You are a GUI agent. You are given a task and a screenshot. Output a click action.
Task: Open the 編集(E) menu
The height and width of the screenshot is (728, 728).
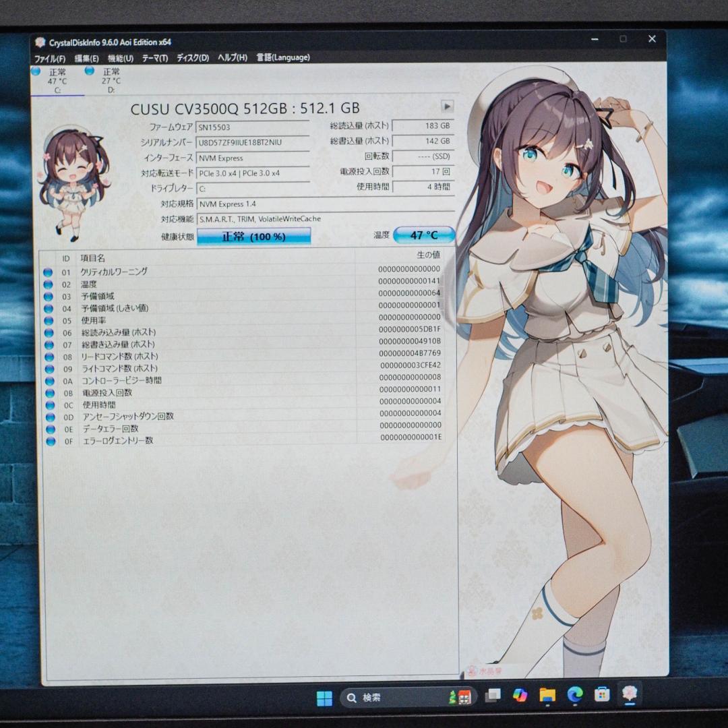[x=86, y=59]
